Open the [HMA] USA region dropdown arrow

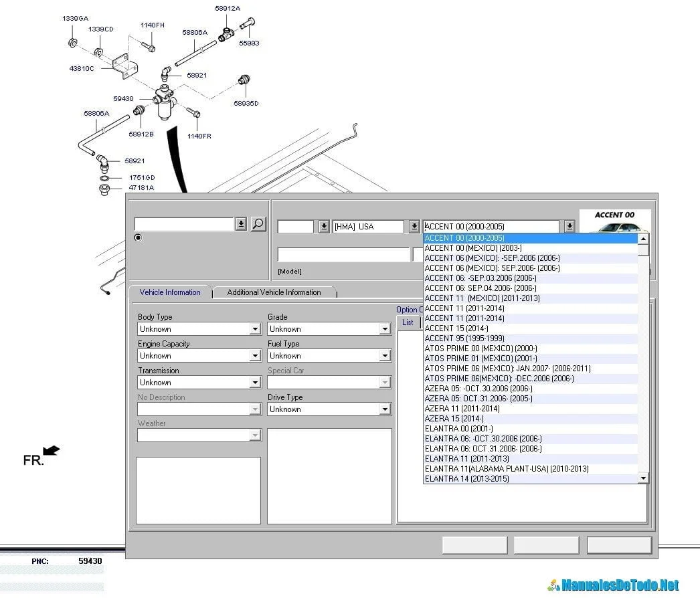414,227
